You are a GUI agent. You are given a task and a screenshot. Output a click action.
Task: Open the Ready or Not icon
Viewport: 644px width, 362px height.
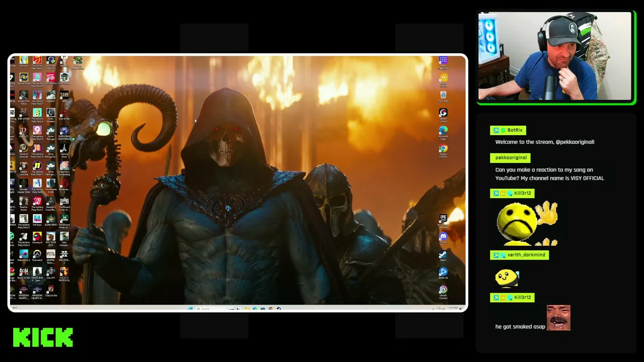(x=24, y=273)
